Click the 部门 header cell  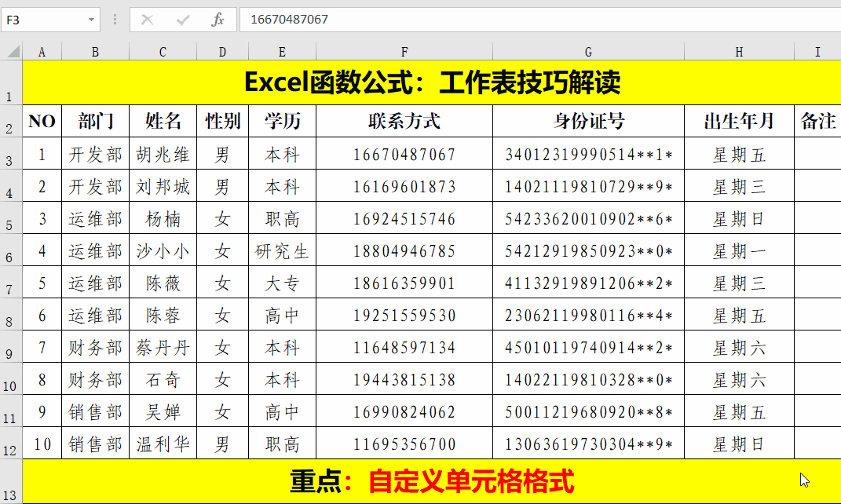(x=96, y=121)
